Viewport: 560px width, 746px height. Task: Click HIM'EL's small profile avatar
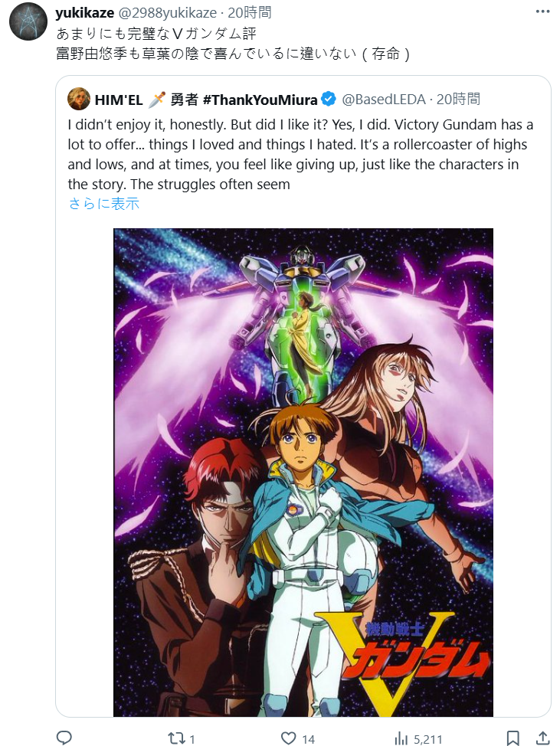click(78, 99)
